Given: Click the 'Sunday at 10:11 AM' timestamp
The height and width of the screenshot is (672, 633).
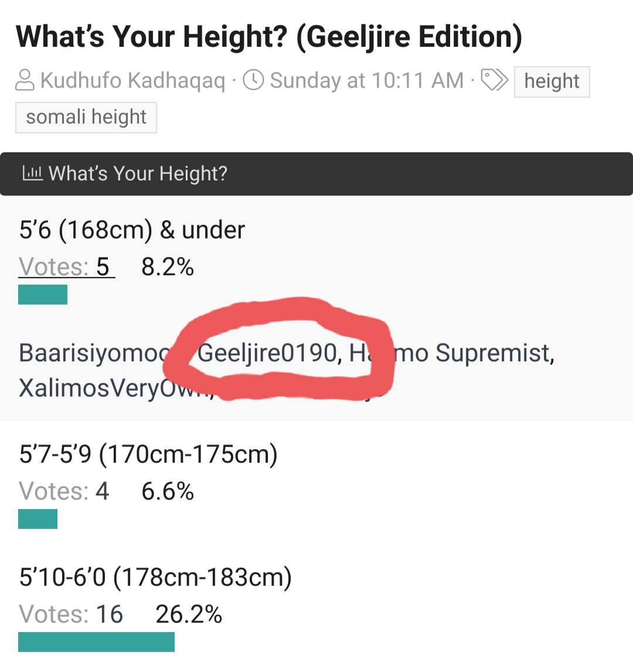Looking at the screenshot, I should coord(367,81).
